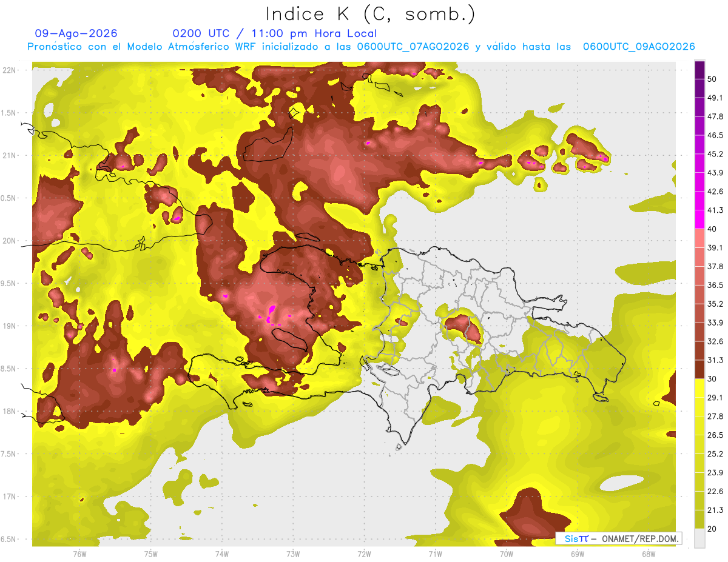Select the "71W" longitude label
Screen dimensions: 728x562
(x=435, y=554)
